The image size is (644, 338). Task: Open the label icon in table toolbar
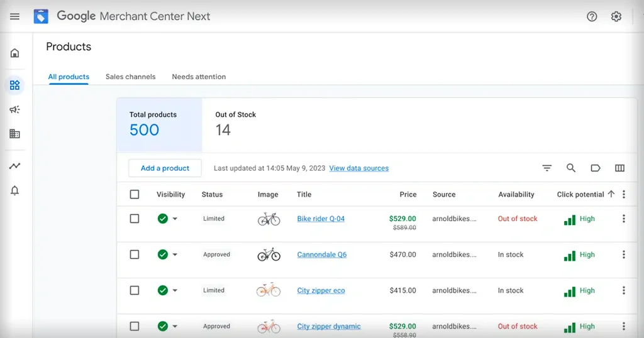pyautogui.click(x=595, y=168)
